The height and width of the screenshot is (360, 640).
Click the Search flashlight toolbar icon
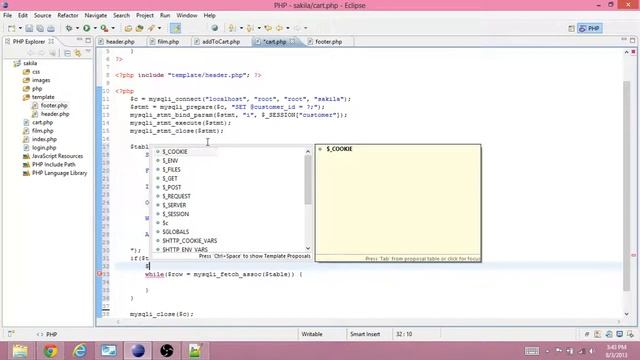point(151,28)
